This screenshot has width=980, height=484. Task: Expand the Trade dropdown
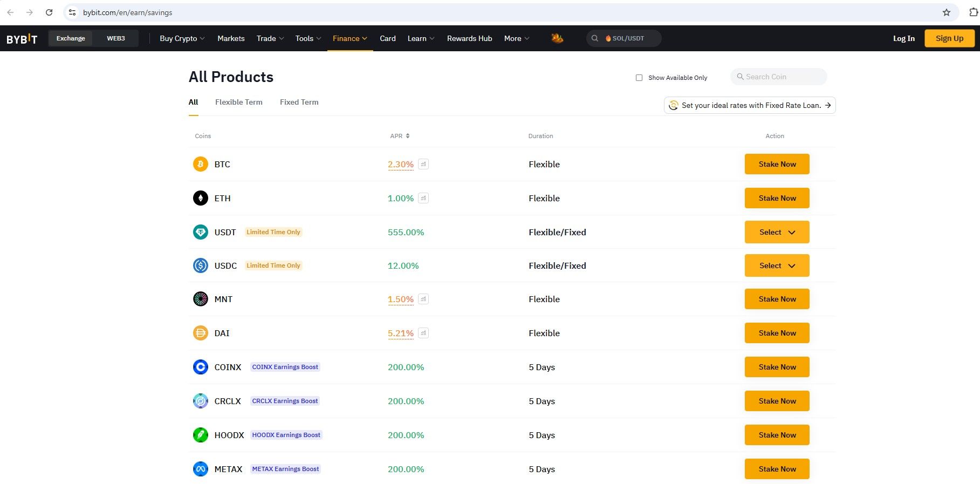pyautogui.click(x=270, y=38)
